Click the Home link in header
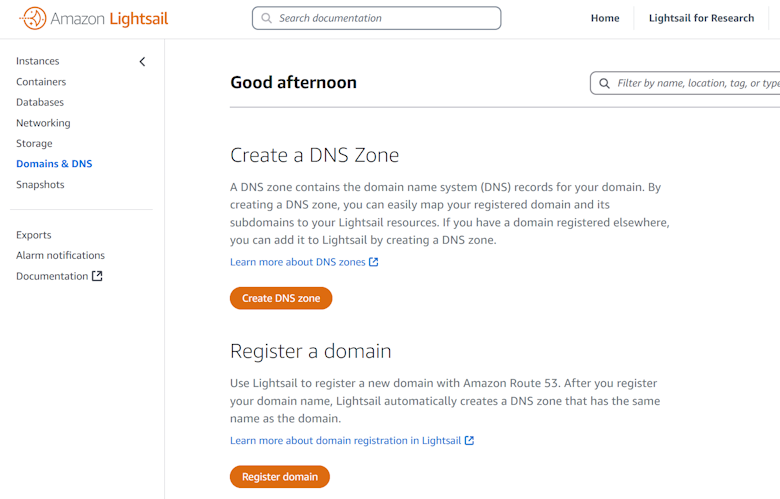This screenshot has width=780, height=499. pyautogui.click(x=605, y=18)
